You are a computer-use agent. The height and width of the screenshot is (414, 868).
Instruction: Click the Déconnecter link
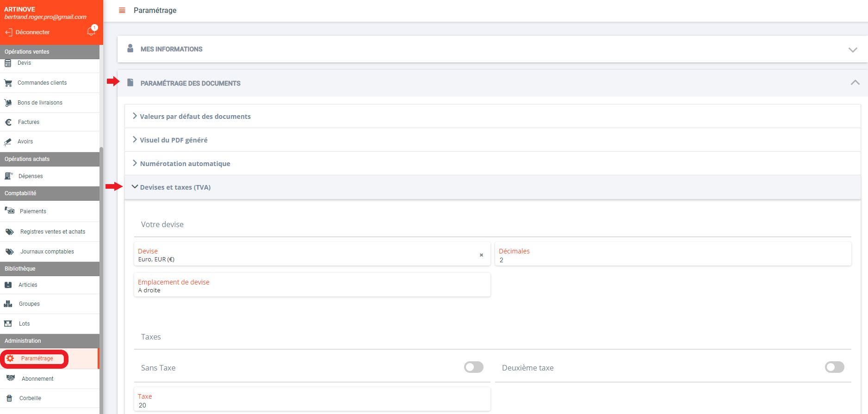(32, 32)
